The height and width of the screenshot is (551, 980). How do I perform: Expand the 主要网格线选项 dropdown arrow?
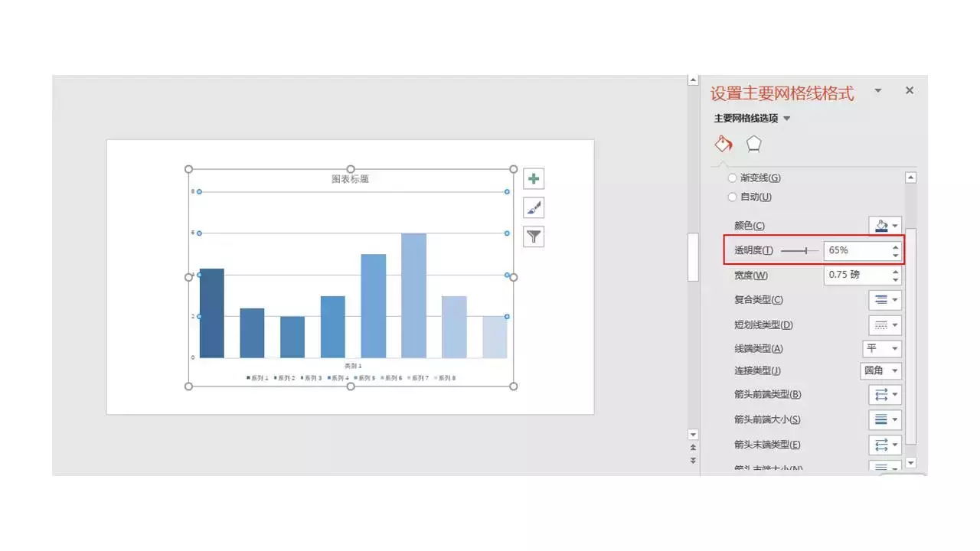pyautogui.click(x=787, y=119)
